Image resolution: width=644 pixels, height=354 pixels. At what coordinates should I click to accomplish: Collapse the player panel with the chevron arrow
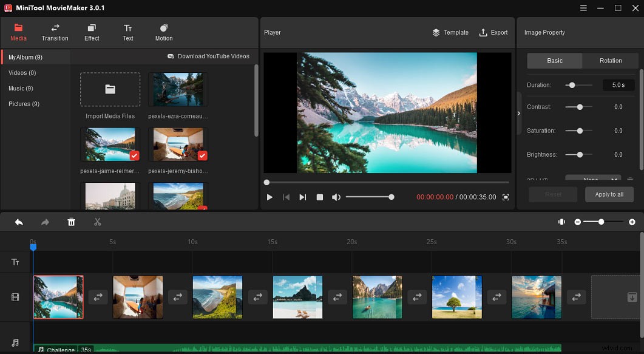click(518, 113)
